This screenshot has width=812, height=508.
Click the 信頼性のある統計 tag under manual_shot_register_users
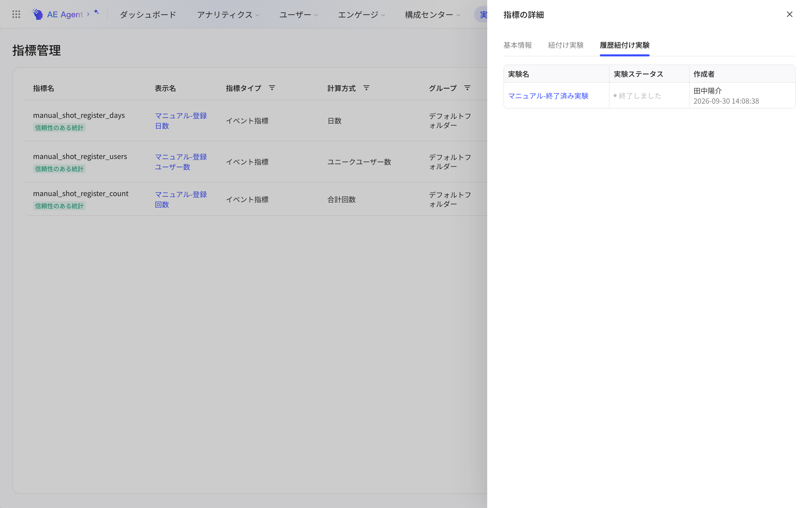(x=59, y=169)
